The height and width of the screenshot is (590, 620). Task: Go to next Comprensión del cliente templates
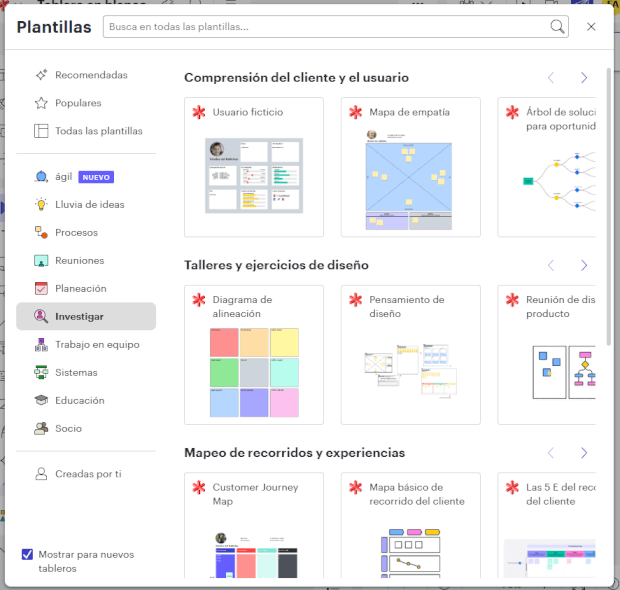tap(584, 78)
